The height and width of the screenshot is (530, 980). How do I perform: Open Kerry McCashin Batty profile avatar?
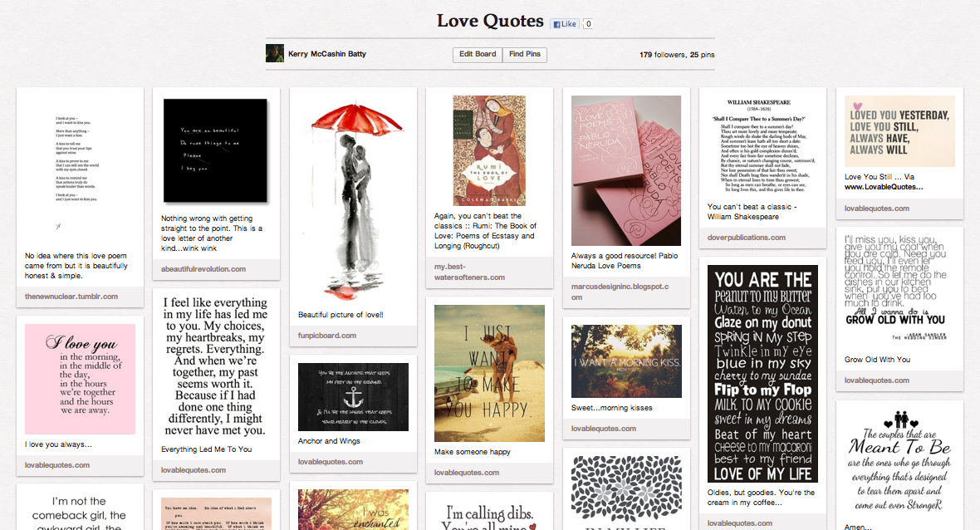[x=274, y=54]
